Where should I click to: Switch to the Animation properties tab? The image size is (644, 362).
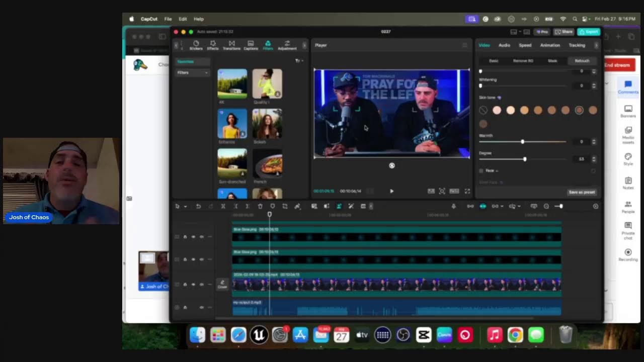[x=550, y=45]
